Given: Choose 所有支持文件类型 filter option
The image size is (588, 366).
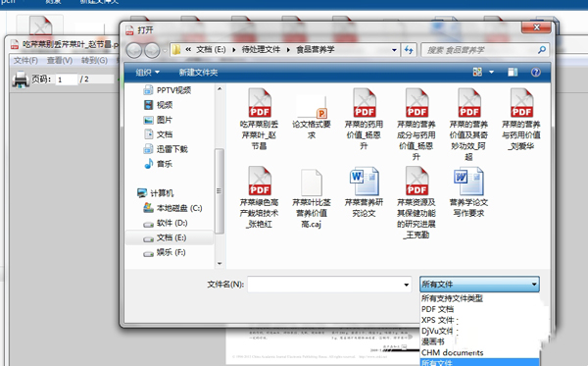Looking at the screenshot, I should [452, 298].
